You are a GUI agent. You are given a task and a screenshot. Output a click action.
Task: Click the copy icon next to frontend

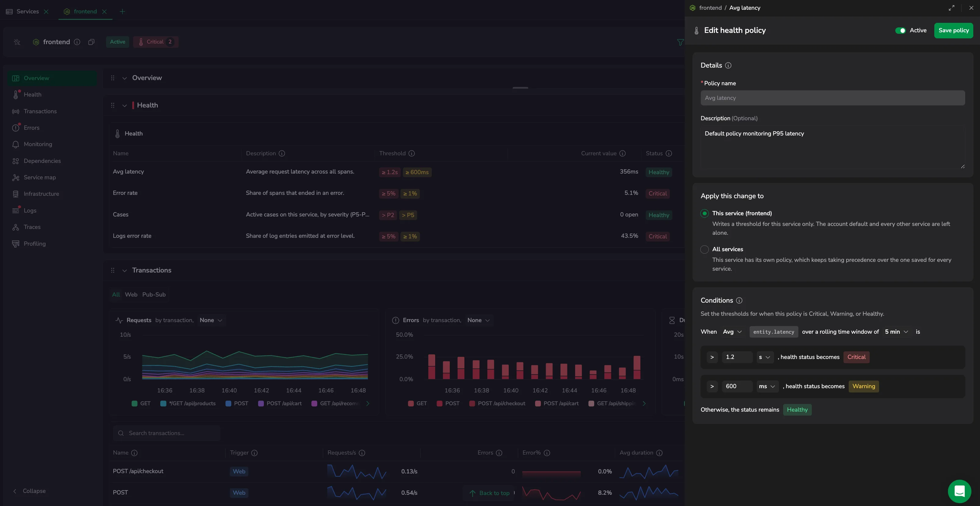[91, 42]
